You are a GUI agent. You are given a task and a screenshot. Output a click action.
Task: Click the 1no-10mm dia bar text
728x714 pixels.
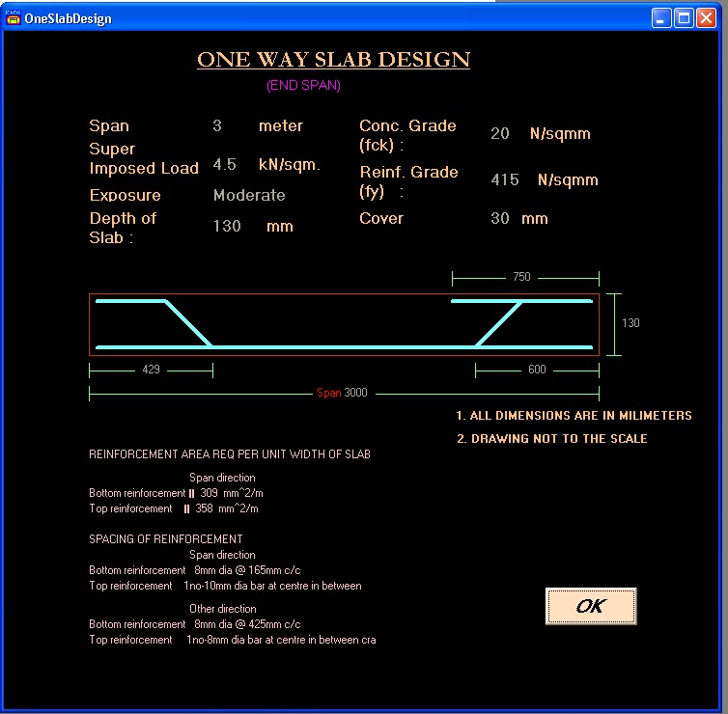click(272, 586)
